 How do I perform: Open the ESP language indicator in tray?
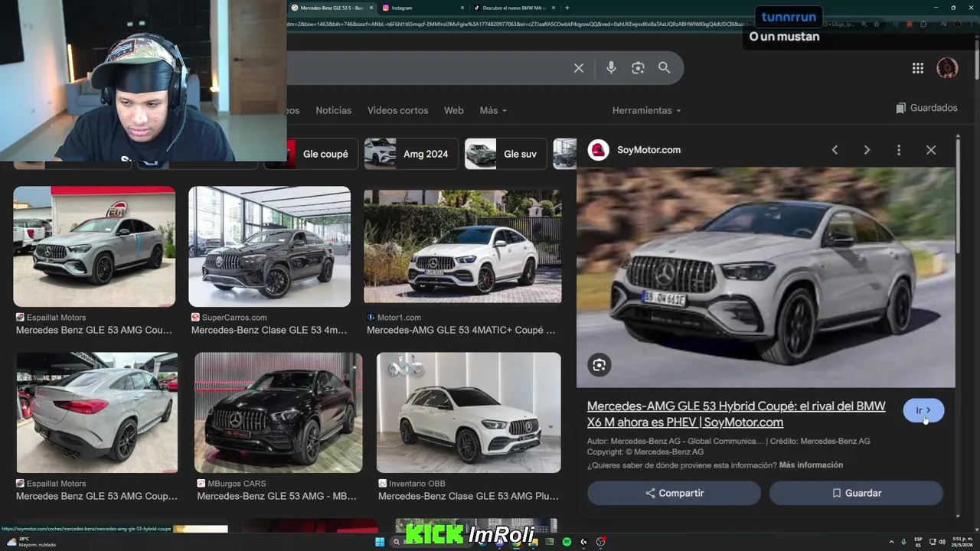point(918,542)
